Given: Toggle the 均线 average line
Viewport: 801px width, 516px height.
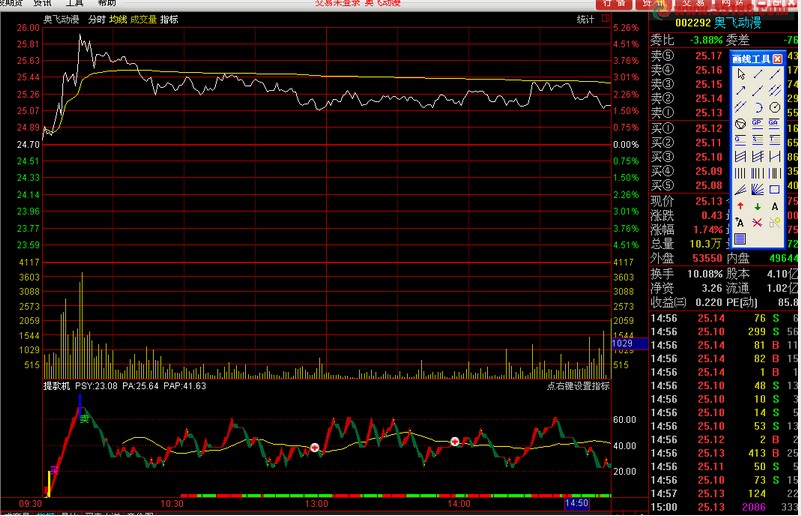Looking at the screenshot, I should (x=118, y=19).
